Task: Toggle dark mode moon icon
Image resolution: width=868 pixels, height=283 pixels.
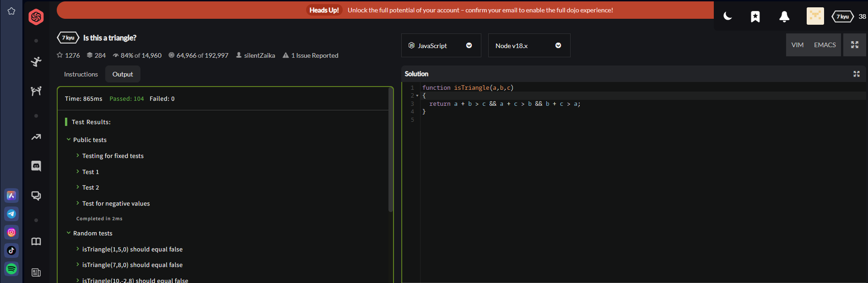Action: pyautogui.click(x=728, y=16)
